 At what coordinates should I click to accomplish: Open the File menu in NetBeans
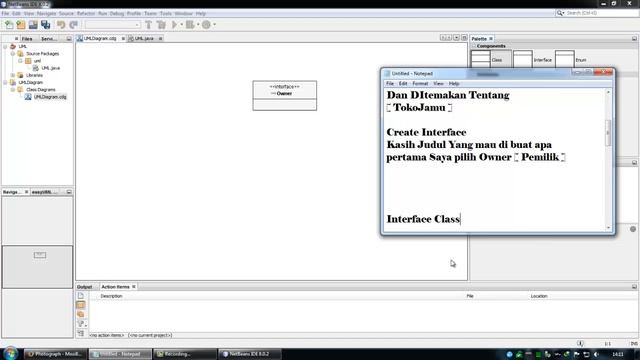5,13
